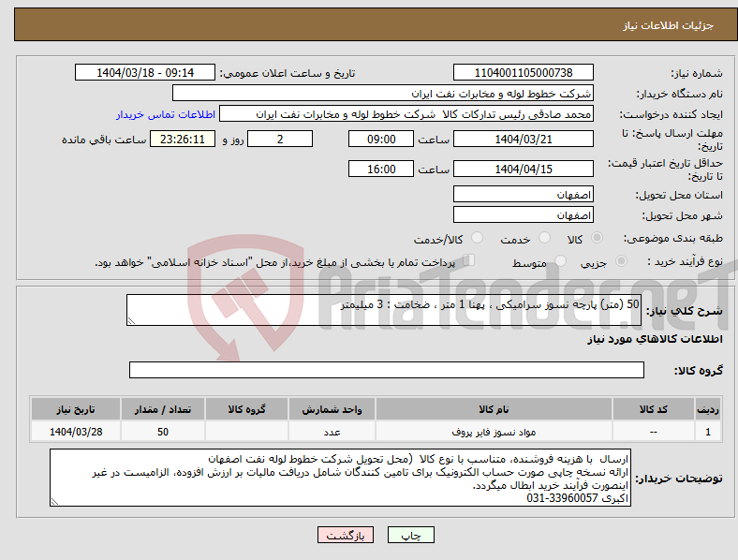Click the کد کالا column header
Viewport: 738px width, 560px height.
pos(654,409)
